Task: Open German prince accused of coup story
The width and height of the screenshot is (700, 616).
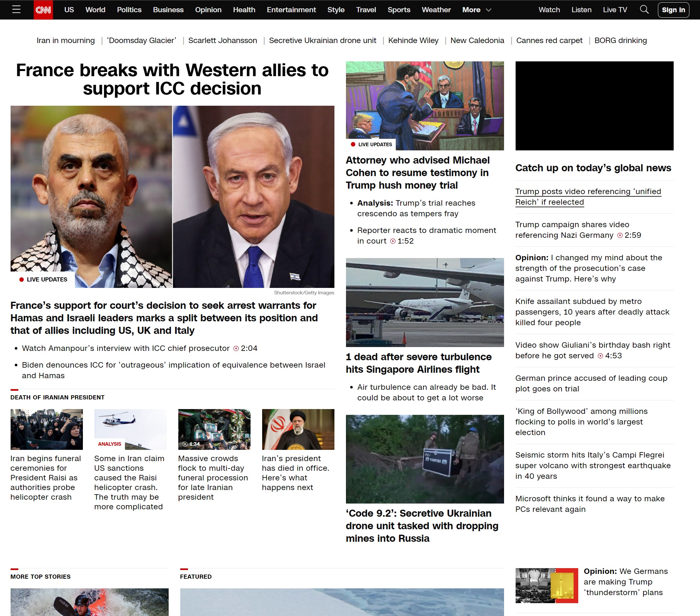Action: coord(591,383)
